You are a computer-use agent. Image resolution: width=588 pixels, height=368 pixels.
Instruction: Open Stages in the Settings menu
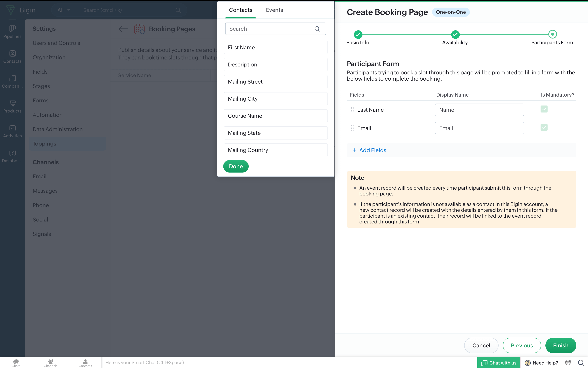[41, 86]
